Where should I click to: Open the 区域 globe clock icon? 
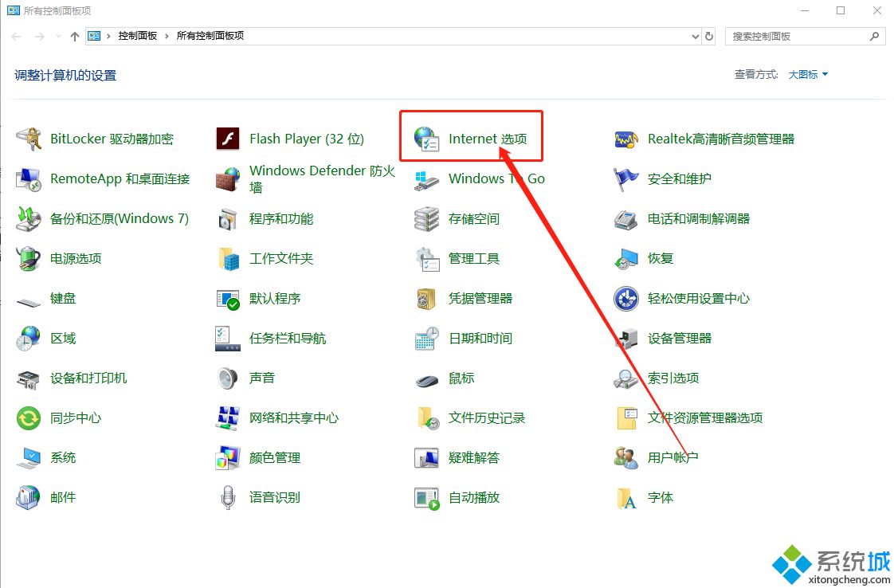click(x=29, y=338)
